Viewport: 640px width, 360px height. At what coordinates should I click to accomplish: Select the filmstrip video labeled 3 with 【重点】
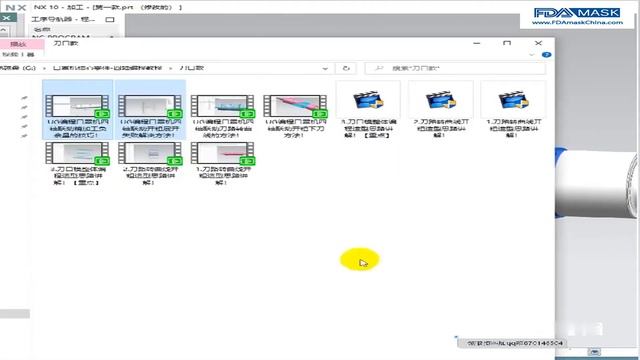78,153
